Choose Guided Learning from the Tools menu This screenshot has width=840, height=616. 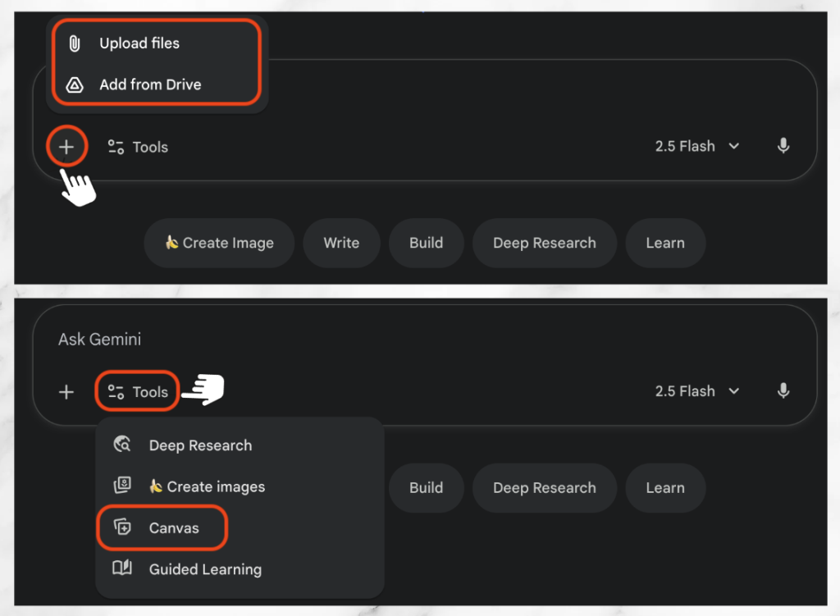point(205,569)
